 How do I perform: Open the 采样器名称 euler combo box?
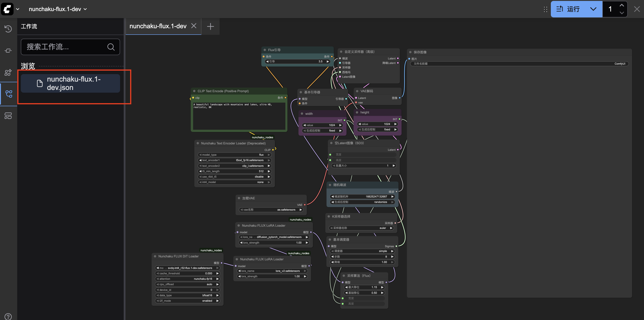362,228
